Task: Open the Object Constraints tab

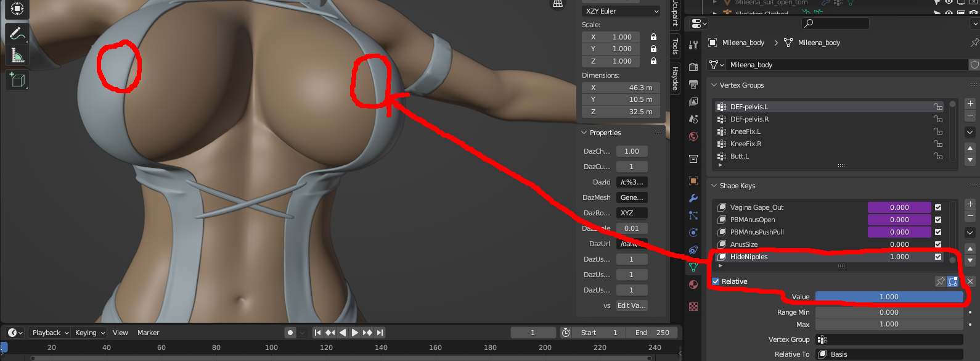Action: coord(693,250)
